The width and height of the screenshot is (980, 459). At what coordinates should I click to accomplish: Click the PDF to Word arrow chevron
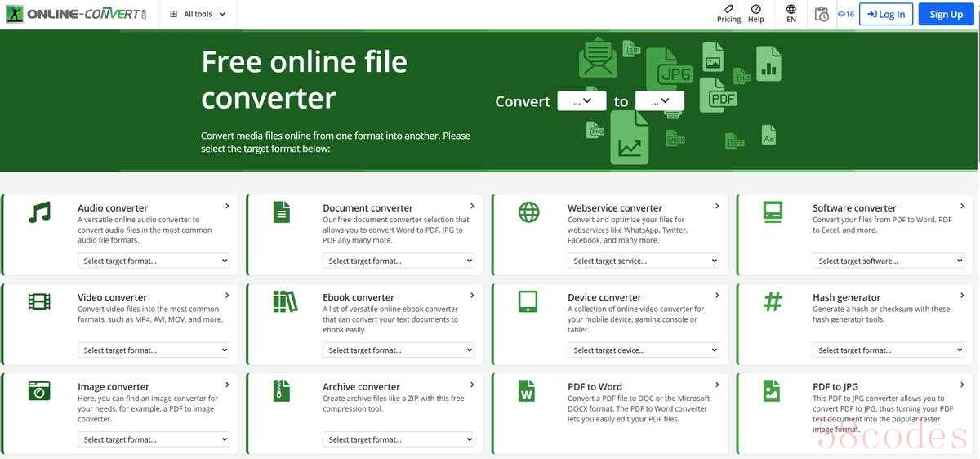(717, 384)
